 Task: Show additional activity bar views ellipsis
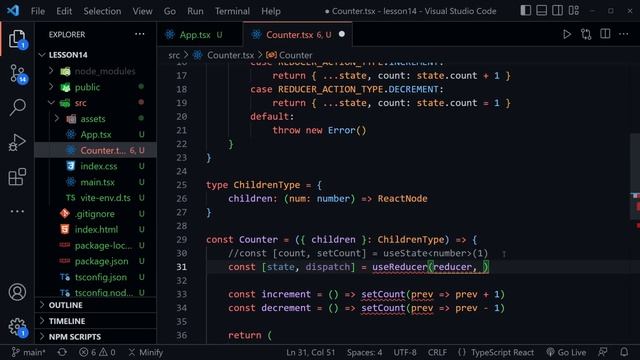[x=17, y=211]
